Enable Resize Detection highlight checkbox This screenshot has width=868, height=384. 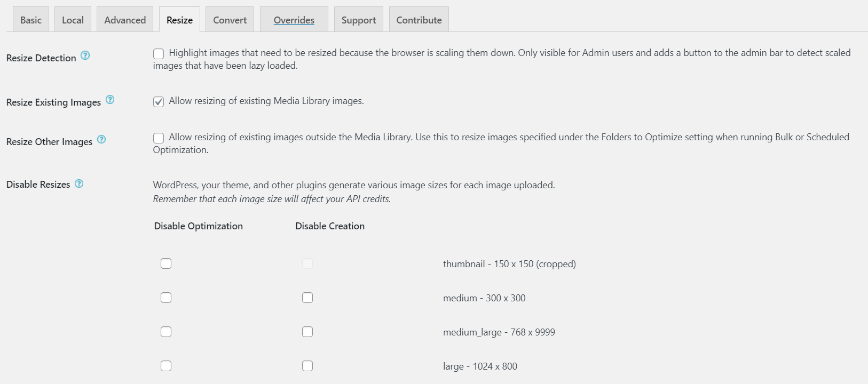[159, 53]
